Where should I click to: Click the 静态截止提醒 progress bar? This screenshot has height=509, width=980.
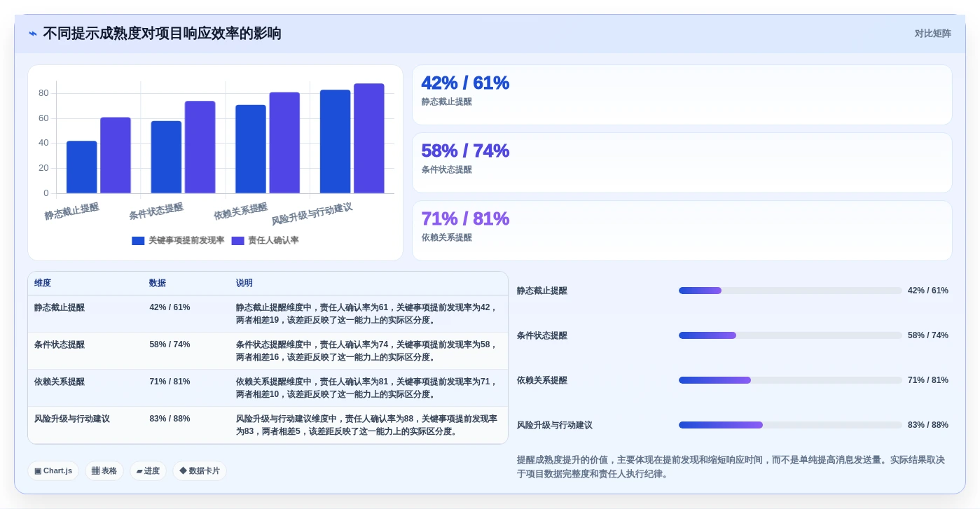[x=790, y=291]
